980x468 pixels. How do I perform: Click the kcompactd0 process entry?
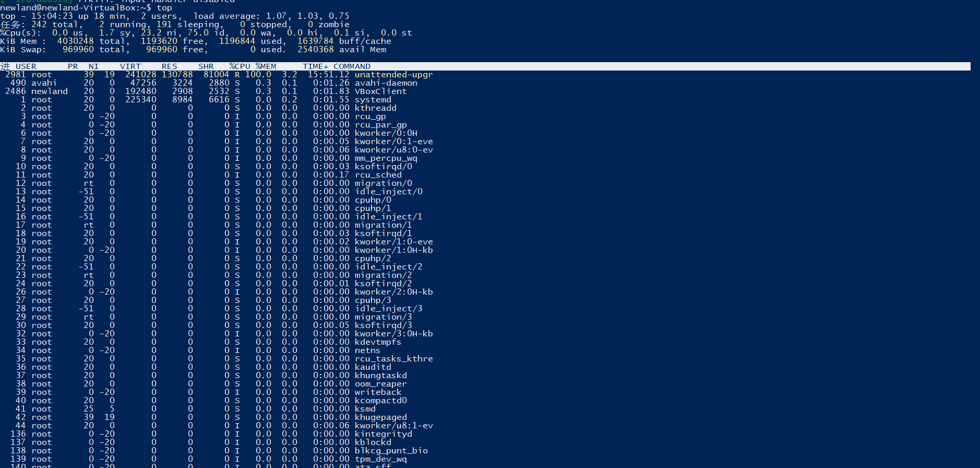pyautogui.click(x=380, y=401)
